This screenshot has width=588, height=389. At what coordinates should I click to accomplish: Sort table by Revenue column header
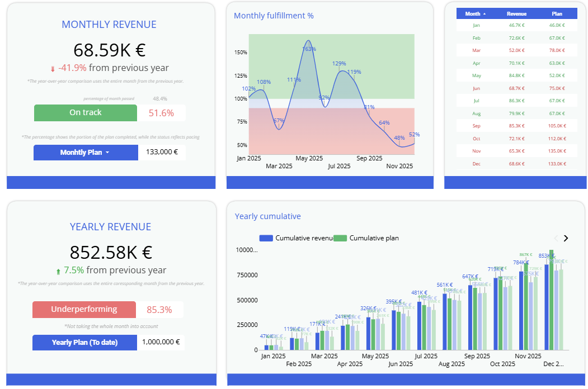[x=516, y=13]
